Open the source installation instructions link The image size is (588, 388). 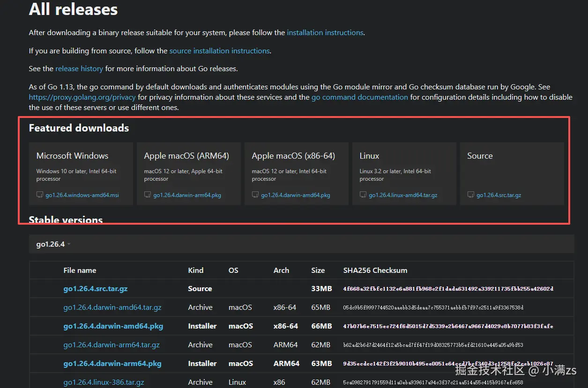coord(219,51)
